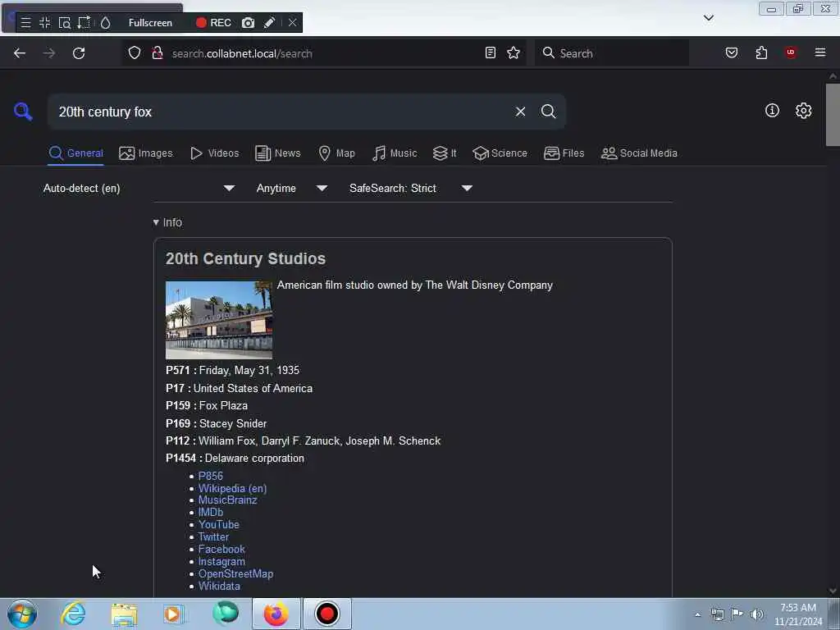The height and width of the screenshot is (630, 840).
Task: Choose Fullscreen capture mode
Action: (150, 22)
